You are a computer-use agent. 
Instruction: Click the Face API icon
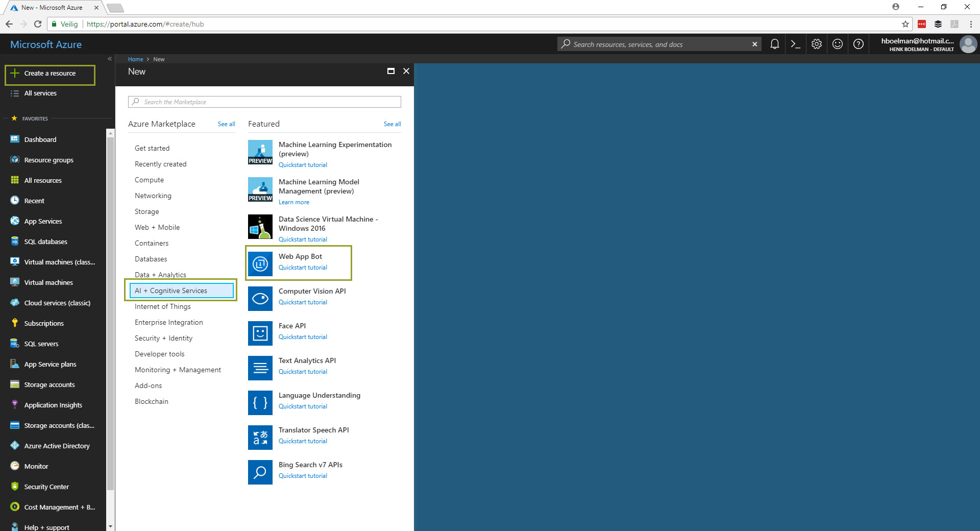(260, 333)
